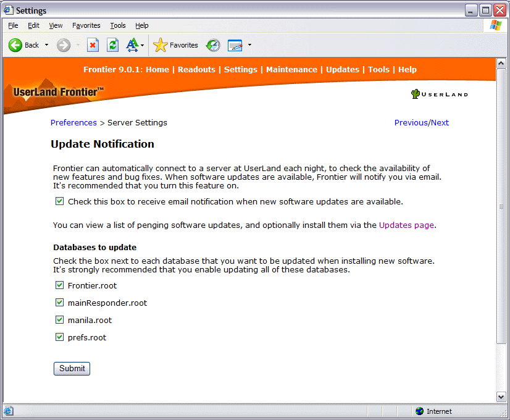Viewport: 510px width, 420px height.
Task: Click the Internet zone globe icon
Action: point(420,411)
